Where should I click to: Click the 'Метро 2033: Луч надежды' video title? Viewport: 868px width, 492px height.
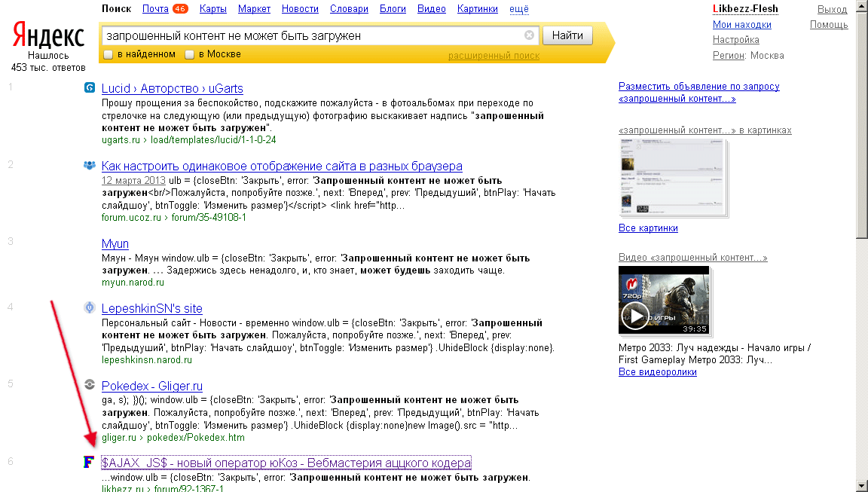(x=714, y=353)
